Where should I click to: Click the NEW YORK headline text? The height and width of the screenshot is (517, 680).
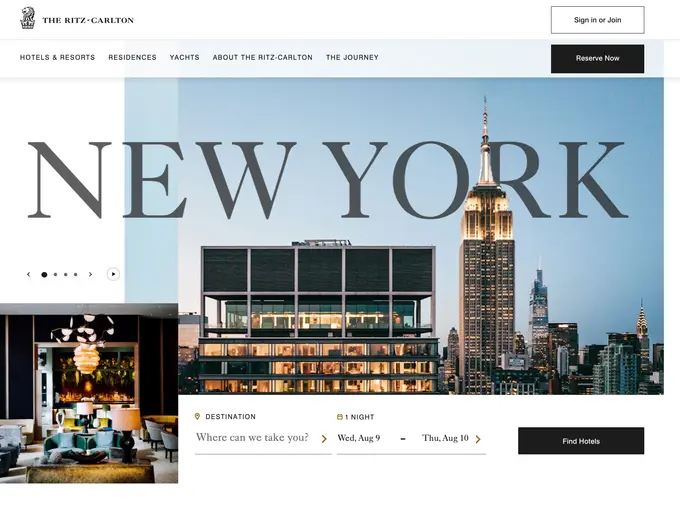point(328,180)
